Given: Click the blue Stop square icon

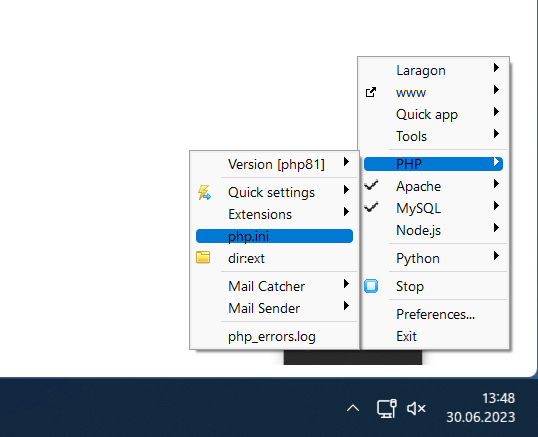Looking at the screenshot, I should tap(371, 286).
